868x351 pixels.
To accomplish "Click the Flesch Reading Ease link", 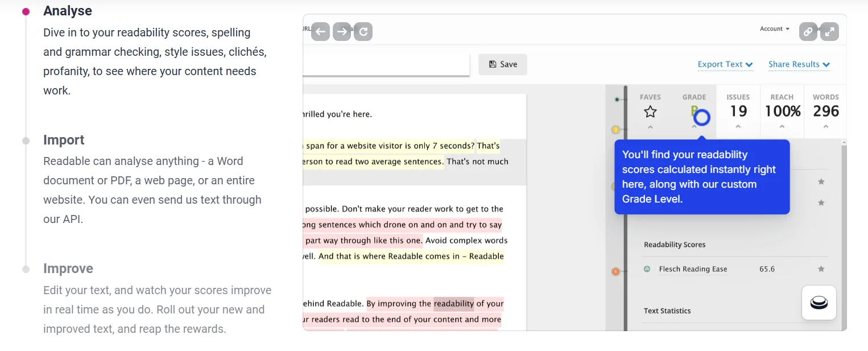I will point(693,269).
